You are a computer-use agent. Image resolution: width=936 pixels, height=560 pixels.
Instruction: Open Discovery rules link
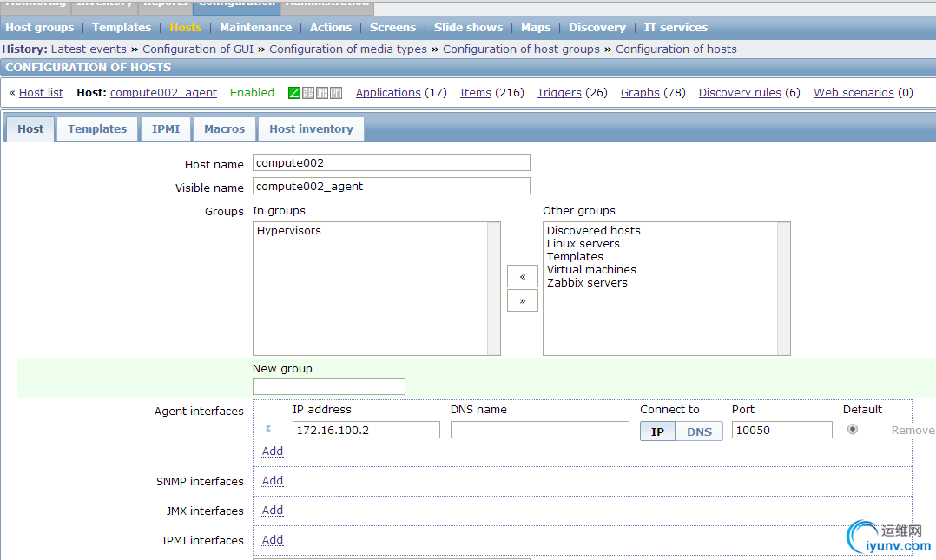click(740, 93)
